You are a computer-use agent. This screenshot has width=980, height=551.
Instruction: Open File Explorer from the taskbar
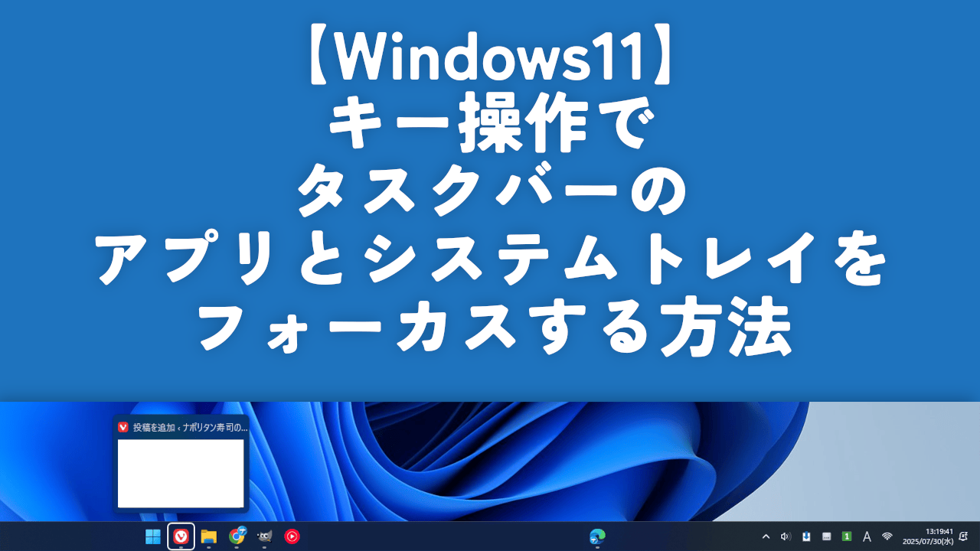208,536
